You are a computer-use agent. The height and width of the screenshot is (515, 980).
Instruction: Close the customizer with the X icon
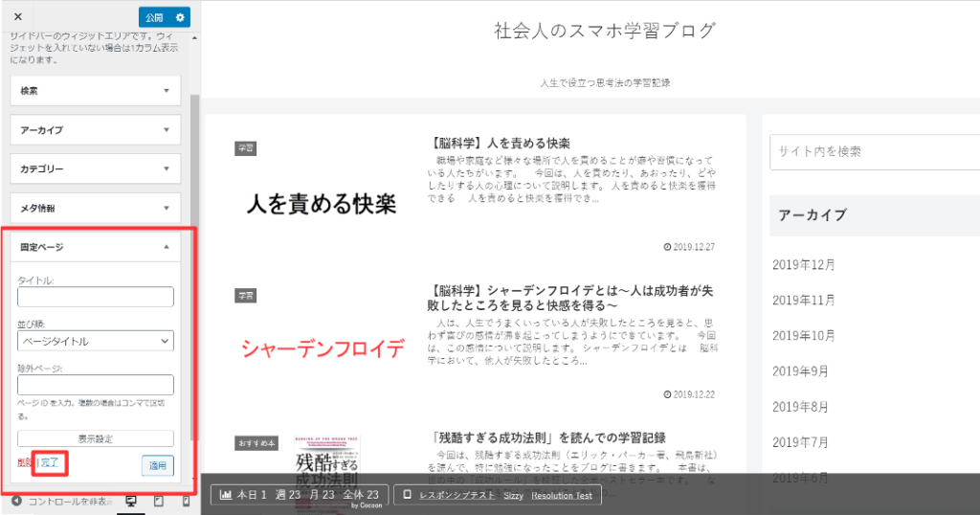[x=18, y=16]
